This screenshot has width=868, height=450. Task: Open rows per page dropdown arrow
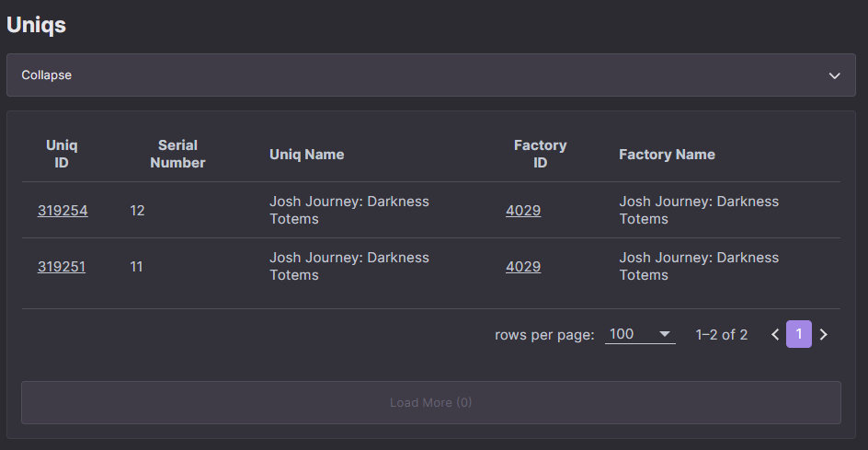click(x=664, y=334)
